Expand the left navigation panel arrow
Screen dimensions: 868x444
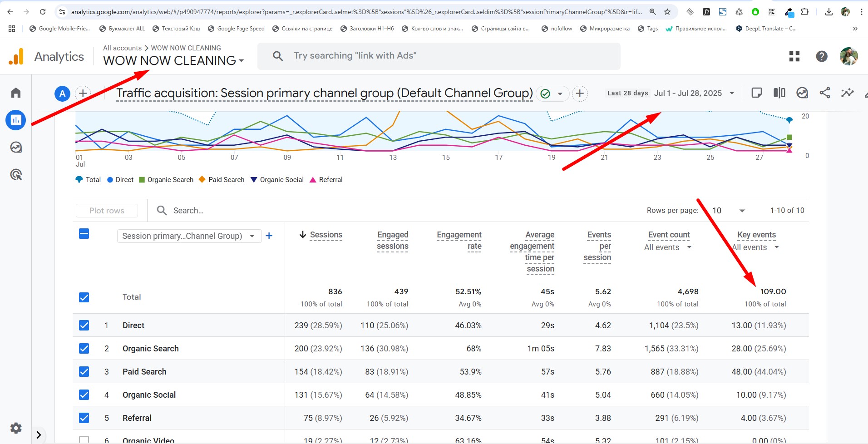pos(39,435)
